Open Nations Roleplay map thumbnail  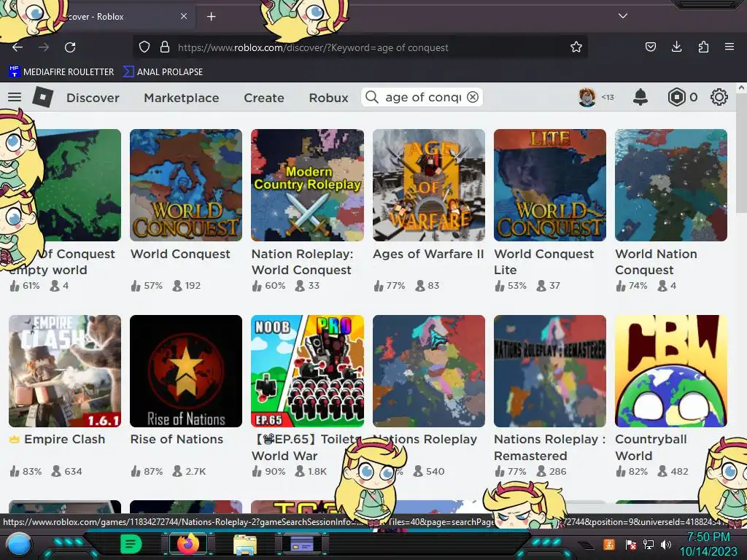429,371
